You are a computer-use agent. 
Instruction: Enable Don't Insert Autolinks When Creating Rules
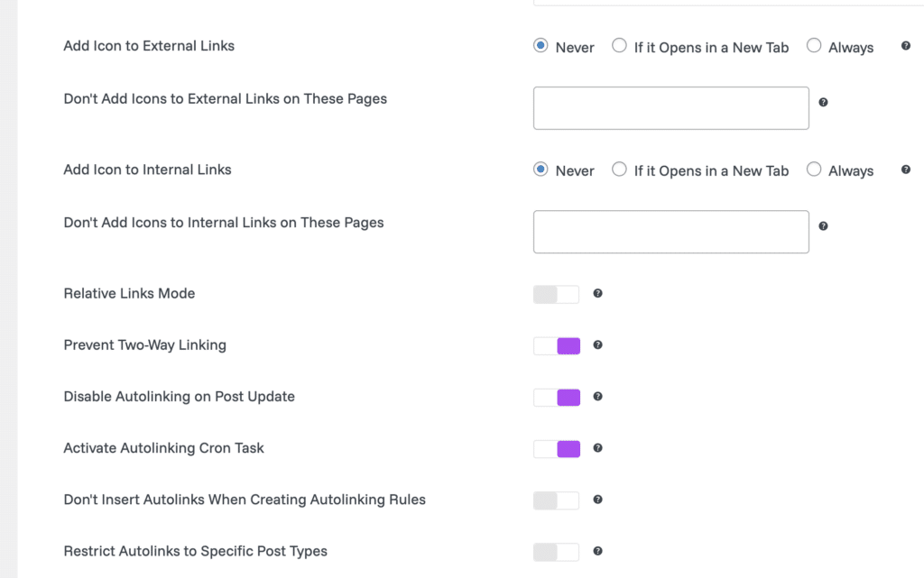tap(556, 500)
